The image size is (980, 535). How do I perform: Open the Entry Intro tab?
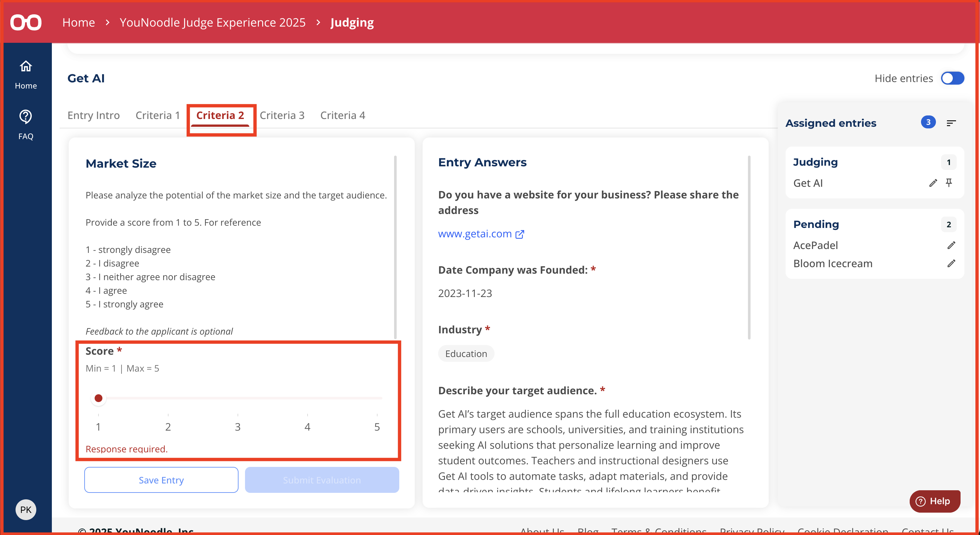click(x=94, y=115)
